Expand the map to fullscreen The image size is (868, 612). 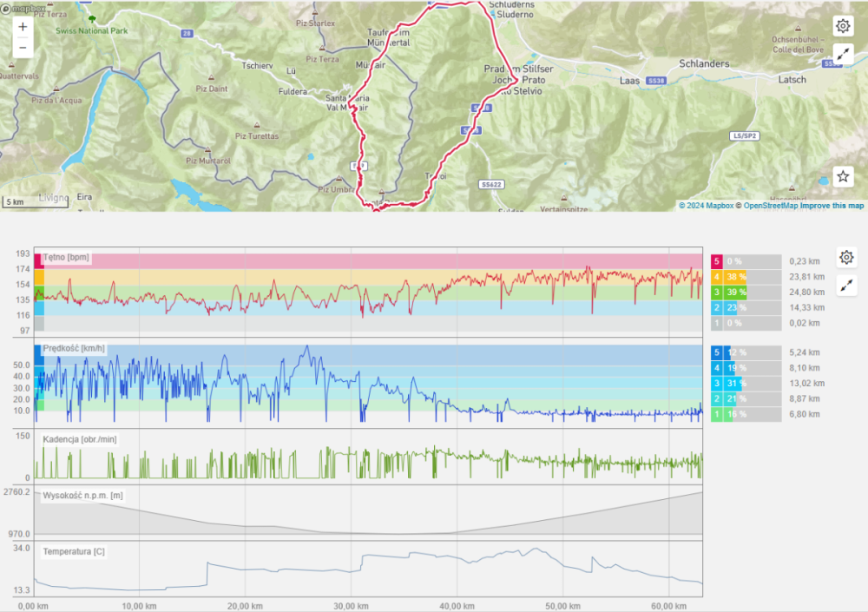tap(843, 54)
